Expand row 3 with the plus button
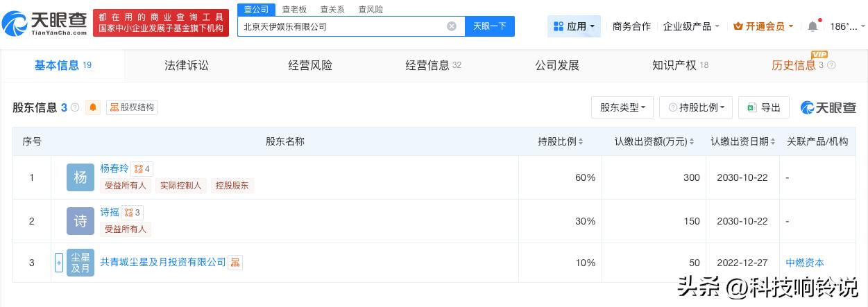Image resolution: width=868 pixels, height=307 pixels. pos(59,263)
